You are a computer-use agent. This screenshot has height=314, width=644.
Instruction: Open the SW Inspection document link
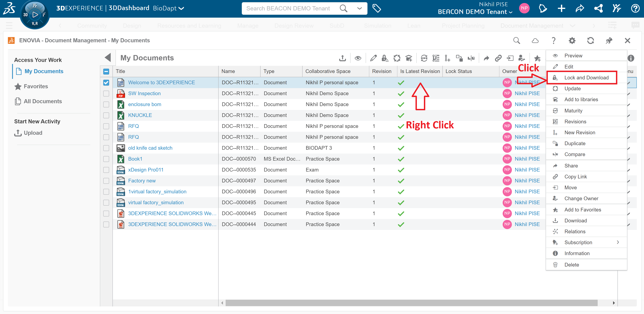(x=144, y=93)
